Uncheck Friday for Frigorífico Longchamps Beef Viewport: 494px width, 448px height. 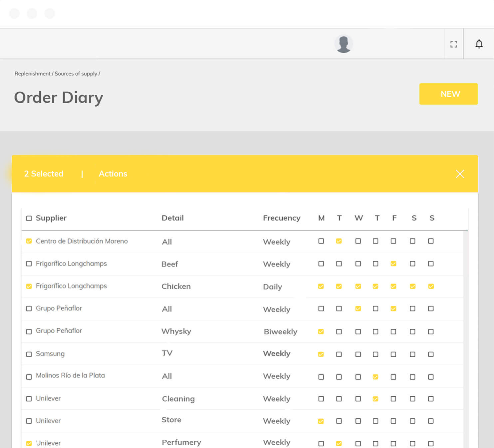393,263
